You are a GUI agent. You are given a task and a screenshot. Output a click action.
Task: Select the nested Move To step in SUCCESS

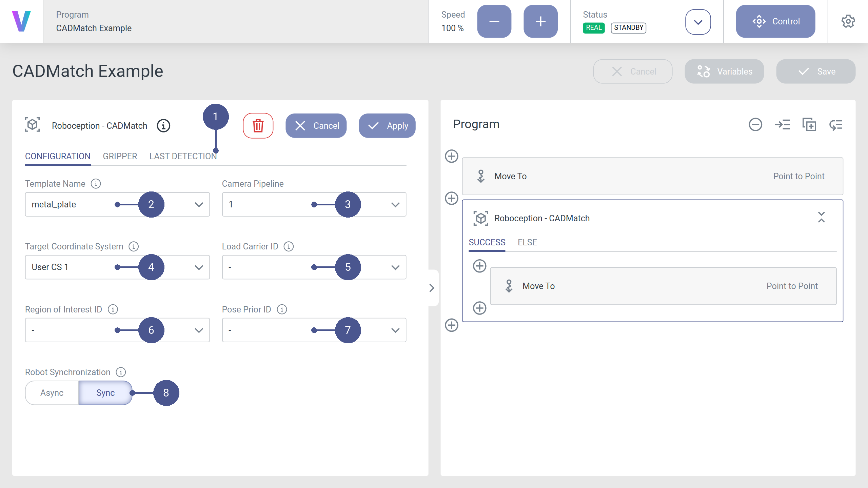(663, 286)
